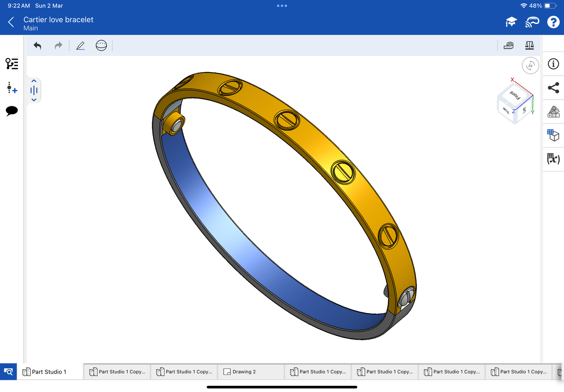The width and height of the screenshot is (564, 392).
Task: Open the document info panel
Action: (553, 64)
